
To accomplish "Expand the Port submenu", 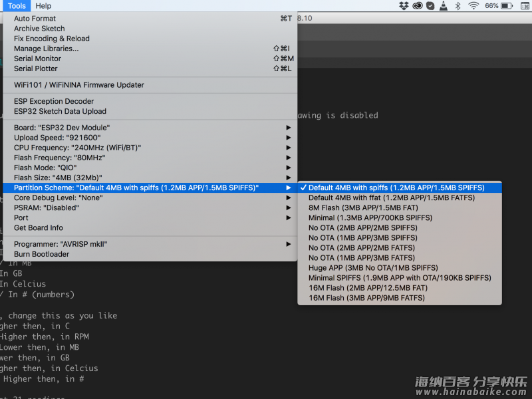I will click(x=150, y=218).
